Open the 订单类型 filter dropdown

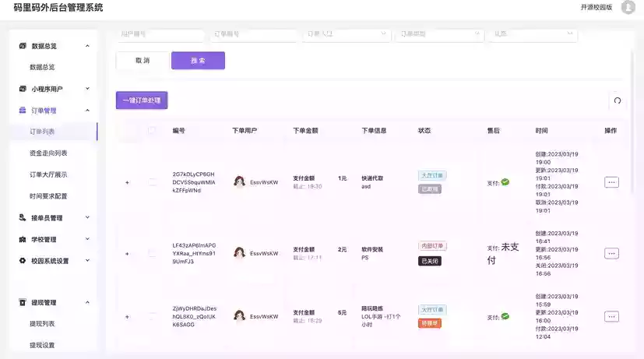click(439, 34)
